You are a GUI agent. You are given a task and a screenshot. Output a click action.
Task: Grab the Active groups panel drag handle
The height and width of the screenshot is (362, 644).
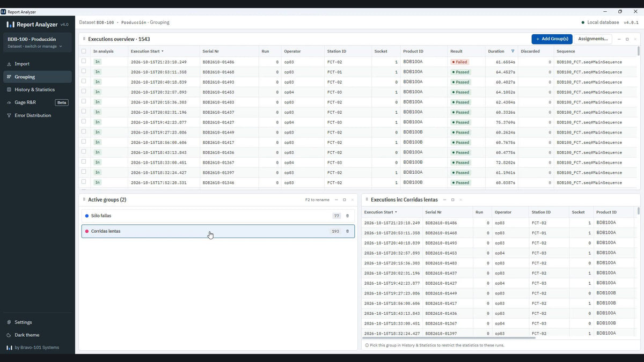[84, 200]
